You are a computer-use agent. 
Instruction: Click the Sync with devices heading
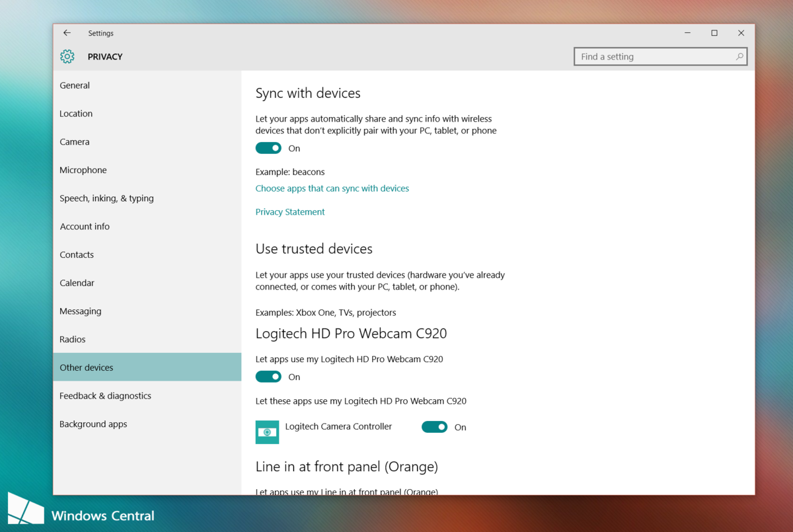308,93
